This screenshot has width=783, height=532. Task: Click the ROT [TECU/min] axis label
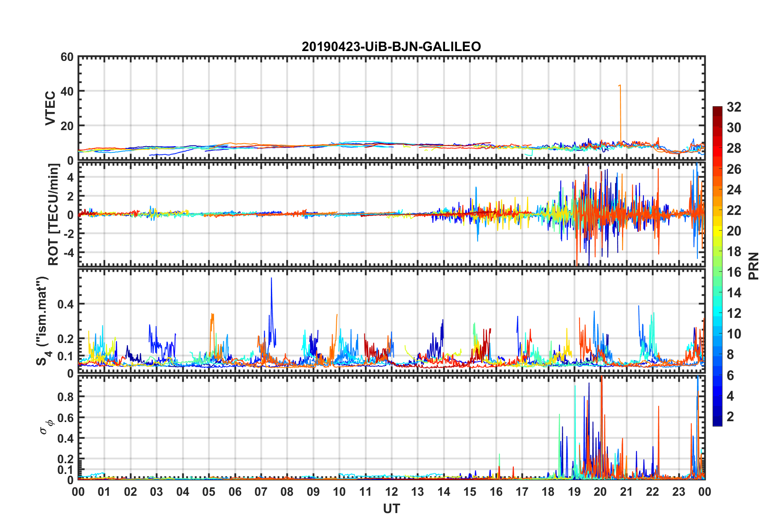[54, 215]
